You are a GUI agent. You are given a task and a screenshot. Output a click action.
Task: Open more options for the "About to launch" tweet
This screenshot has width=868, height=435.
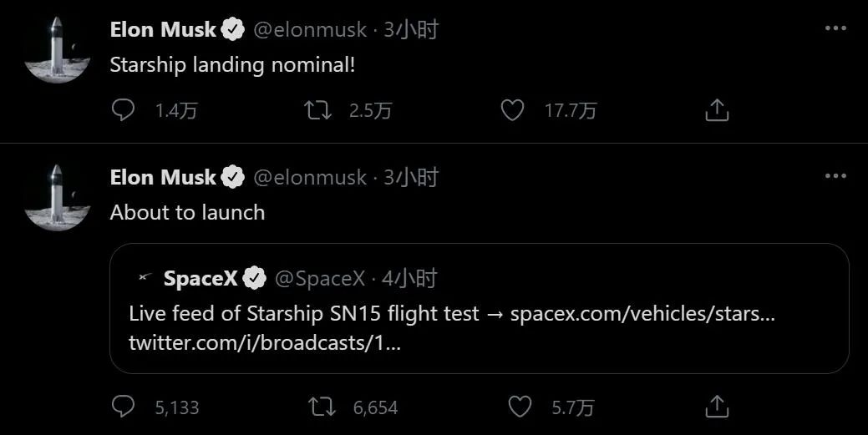point(835,177)
